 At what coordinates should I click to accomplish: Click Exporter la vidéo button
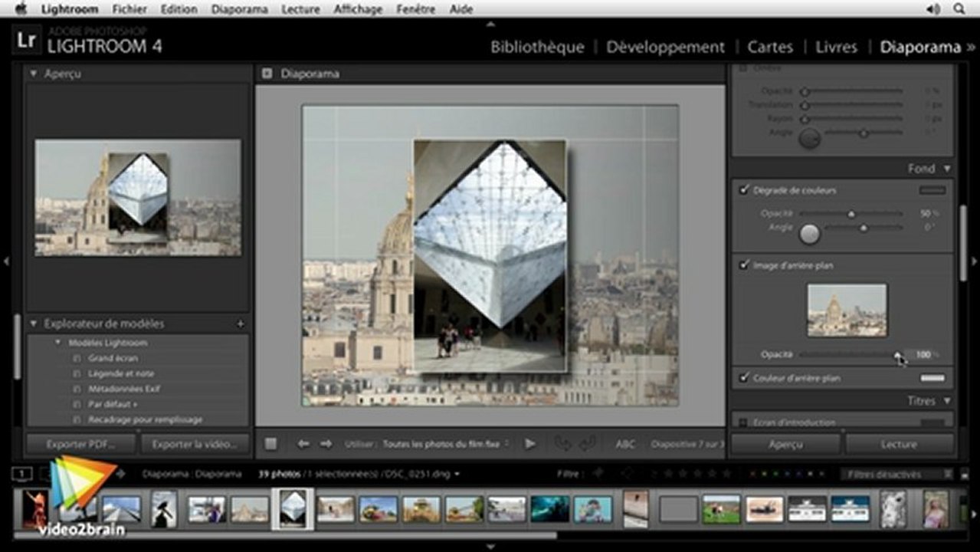(195, 444)
